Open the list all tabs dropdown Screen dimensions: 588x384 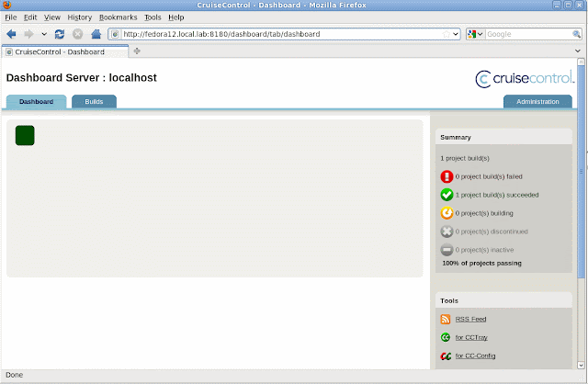point(578,51)
